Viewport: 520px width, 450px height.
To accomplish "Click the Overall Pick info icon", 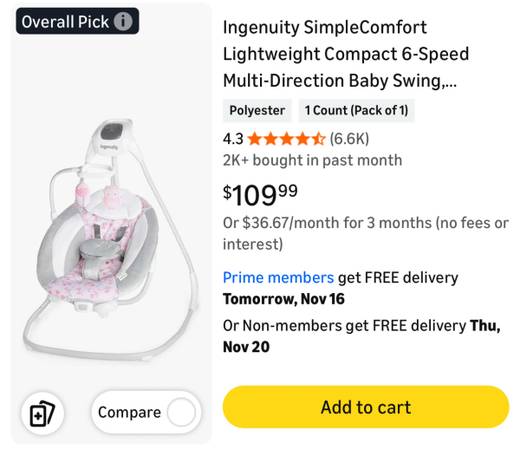I will pyautogui.click(x=123, y=22).
